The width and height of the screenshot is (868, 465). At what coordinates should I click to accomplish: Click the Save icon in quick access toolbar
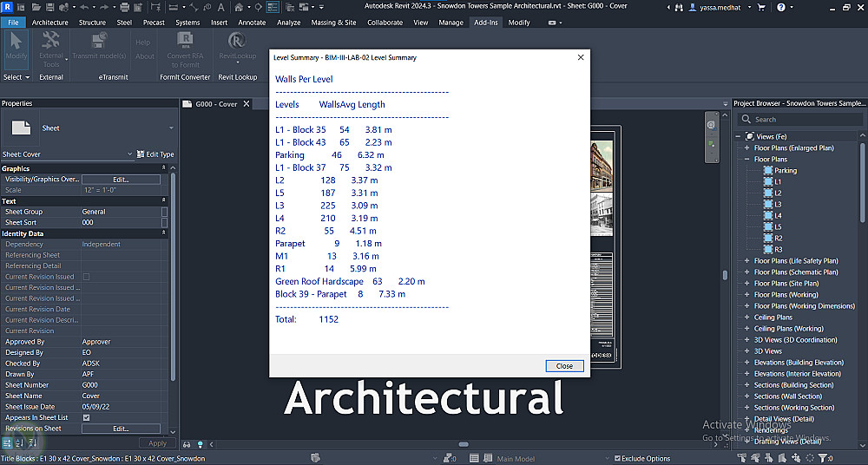49,7
